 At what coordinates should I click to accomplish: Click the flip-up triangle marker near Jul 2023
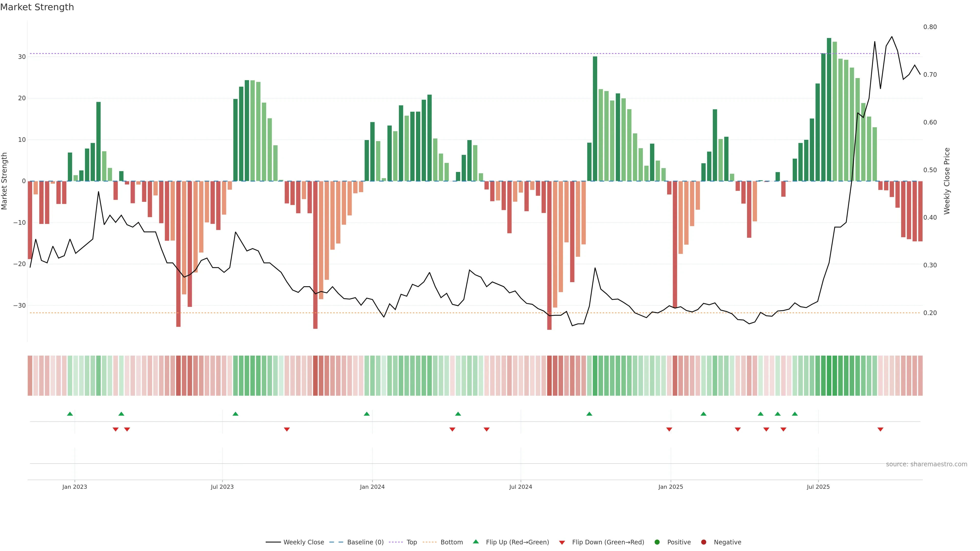236,414
